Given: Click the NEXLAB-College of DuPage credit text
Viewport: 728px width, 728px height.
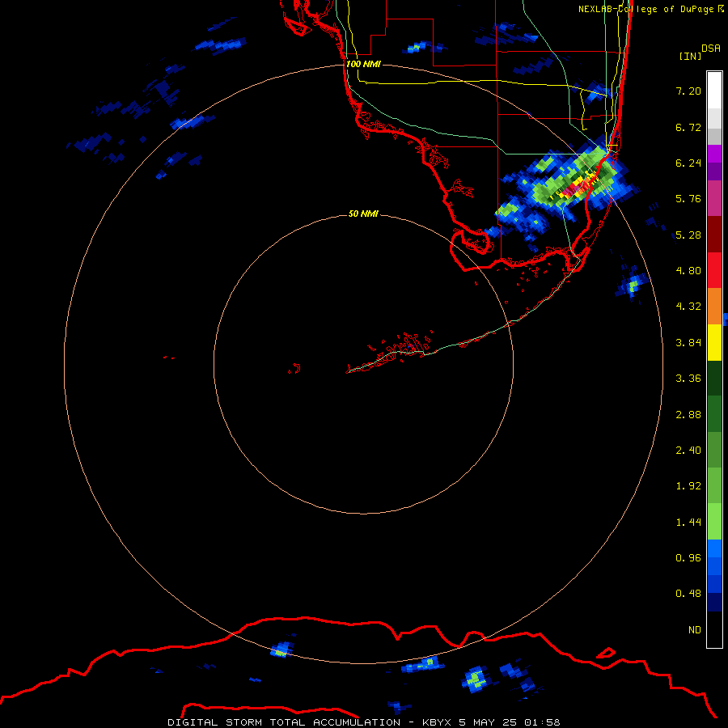Looking at the screenshot, I should [x=646, y=9].
